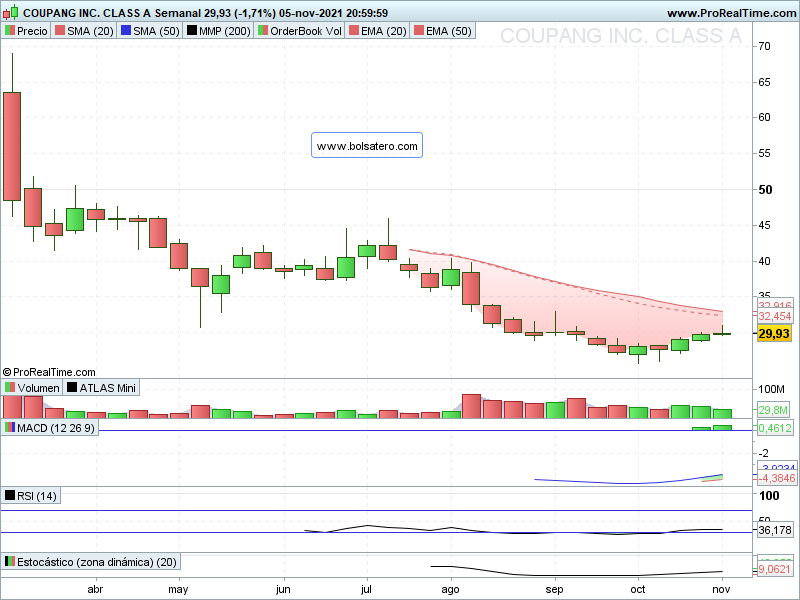
Task: Click the 70 price axis label
Action: (764, 46)
